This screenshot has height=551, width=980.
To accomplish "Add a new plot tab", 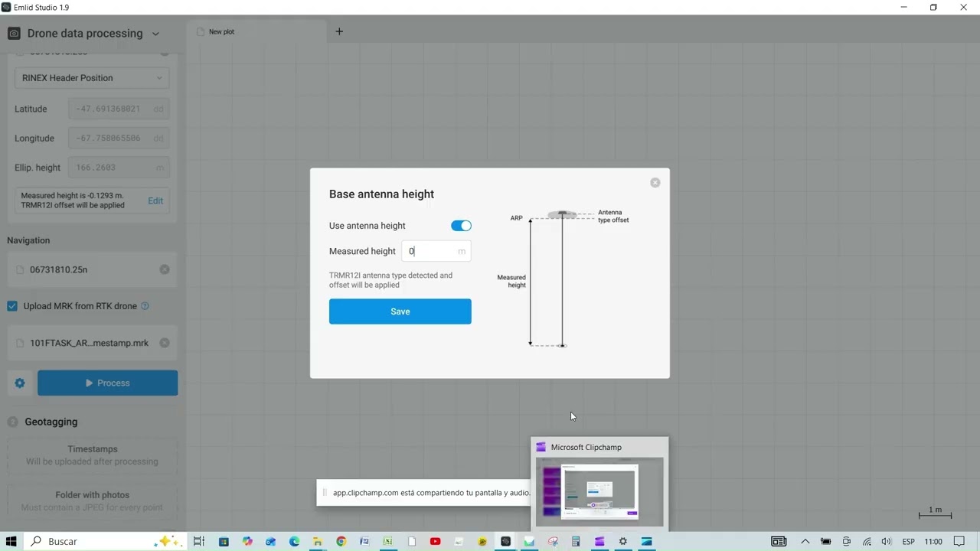I will click(x=339, y=31).
